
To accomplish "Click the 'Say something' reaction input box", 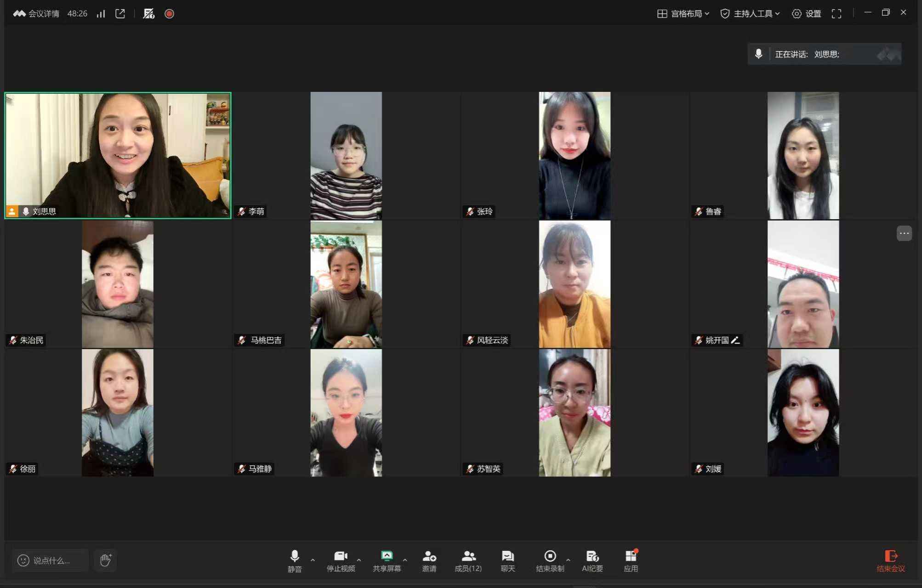I will pos(51,560).
